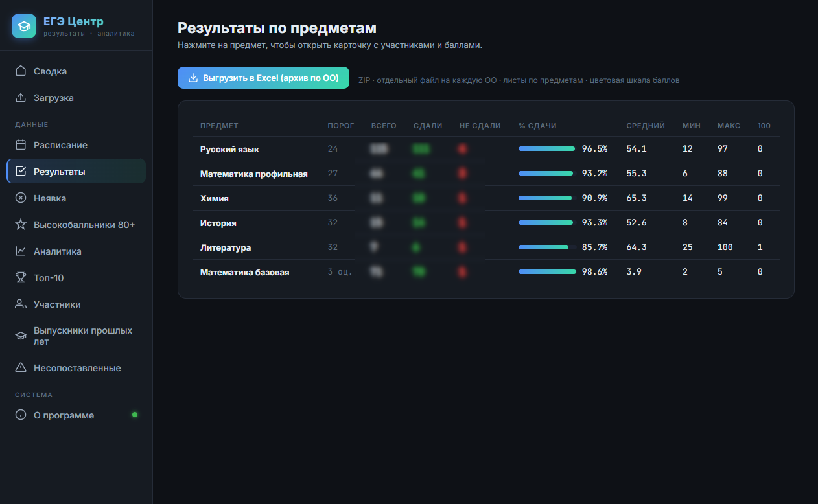This screenshot has width=818, height=504.
Task: Click max score 84 in История row
Action: tap(723, 223)
